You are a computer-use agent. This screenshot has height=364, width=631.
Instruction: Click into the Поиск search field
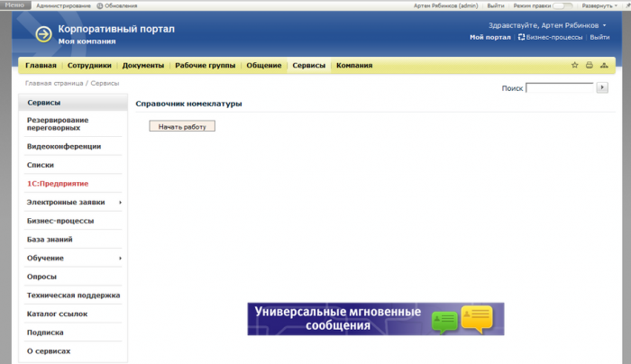pos(559,87)
